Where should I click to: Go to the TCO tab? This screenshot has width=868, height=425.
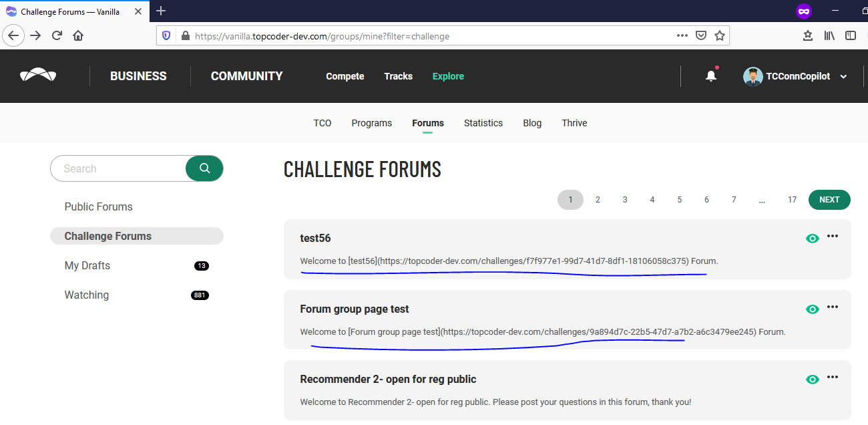[322, 123]
